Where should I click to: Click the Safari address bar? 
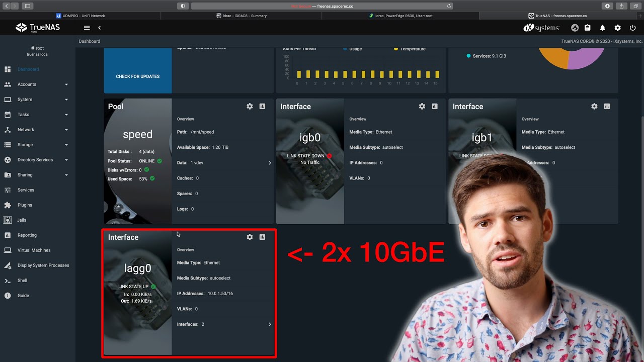point(322,6)
